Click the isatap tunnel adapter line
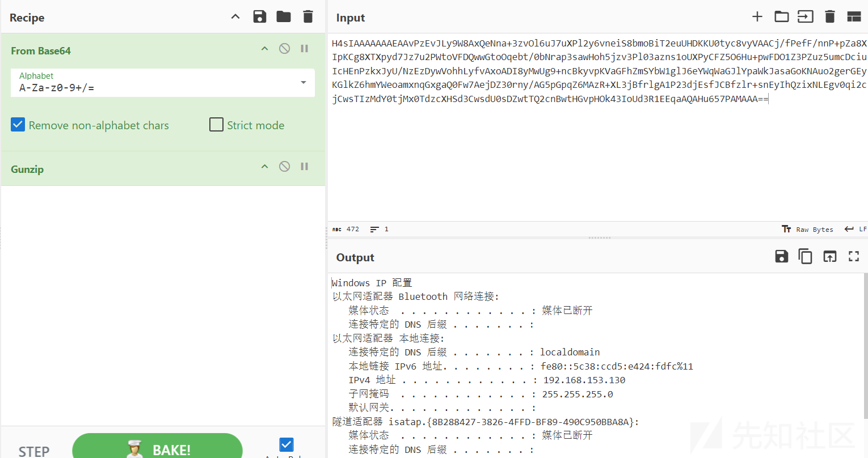The width and height of the screenshot is (868, 458). point(486,422)
